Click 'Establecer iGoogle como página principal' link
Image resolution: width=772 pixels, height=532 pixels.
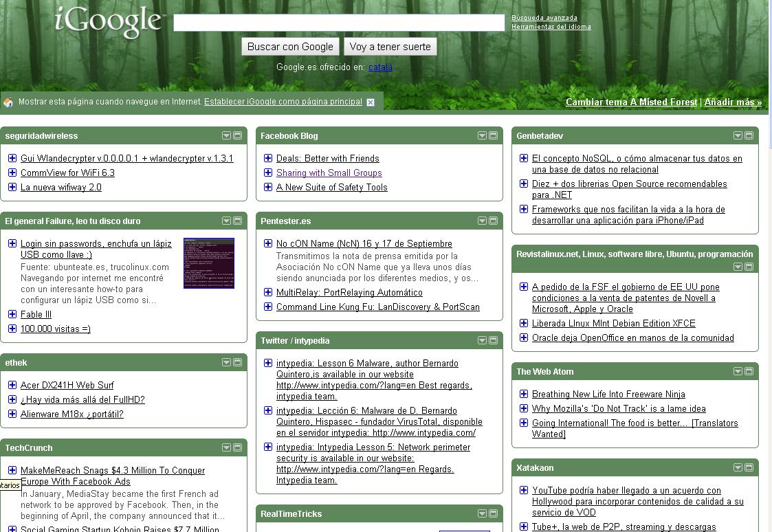point(283,101)
